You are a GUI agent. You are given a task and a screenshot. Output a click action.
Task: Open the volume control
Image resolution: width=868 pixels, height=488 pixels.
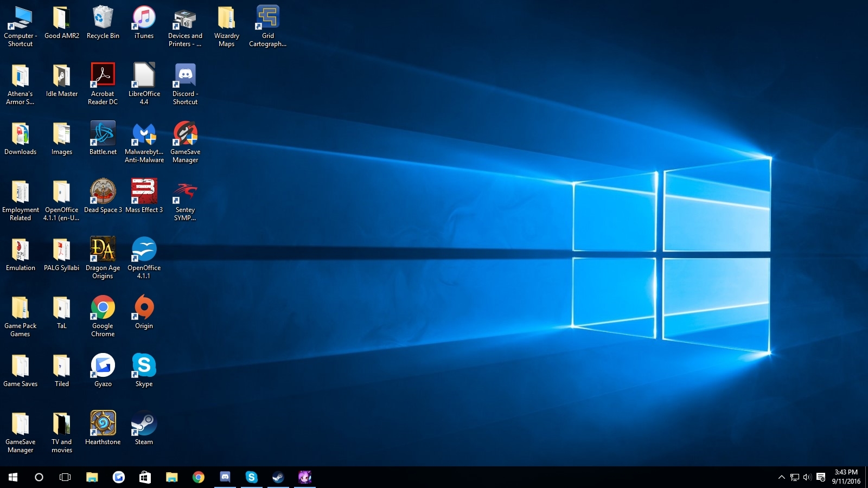tap(807, 477)
